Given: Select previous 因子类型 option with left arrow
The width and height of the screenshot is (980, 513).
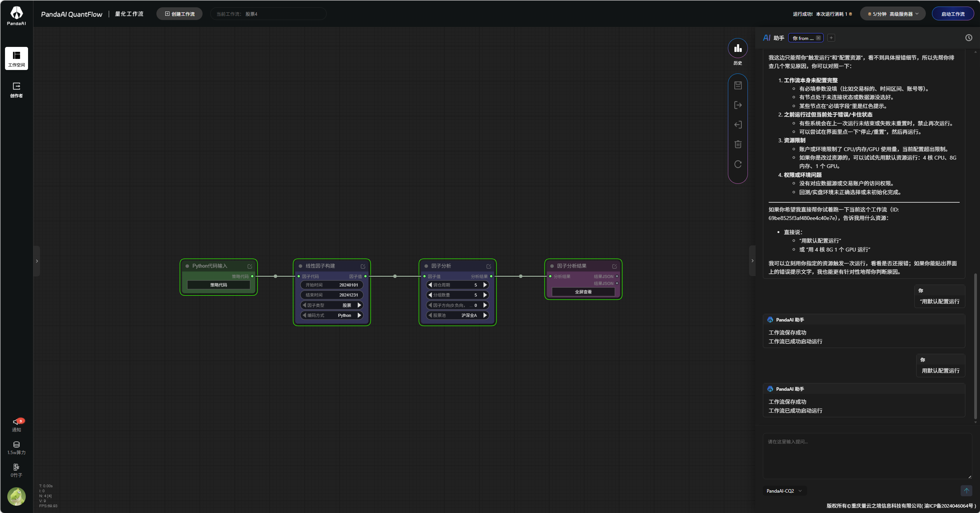Looking at the screenshot, I should click(304, 305).
